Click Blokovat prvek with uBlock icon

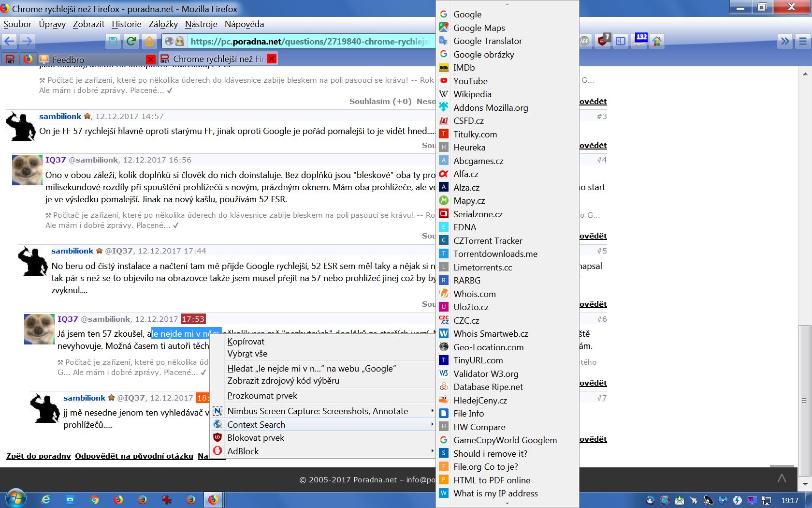(x=323, y=438)
